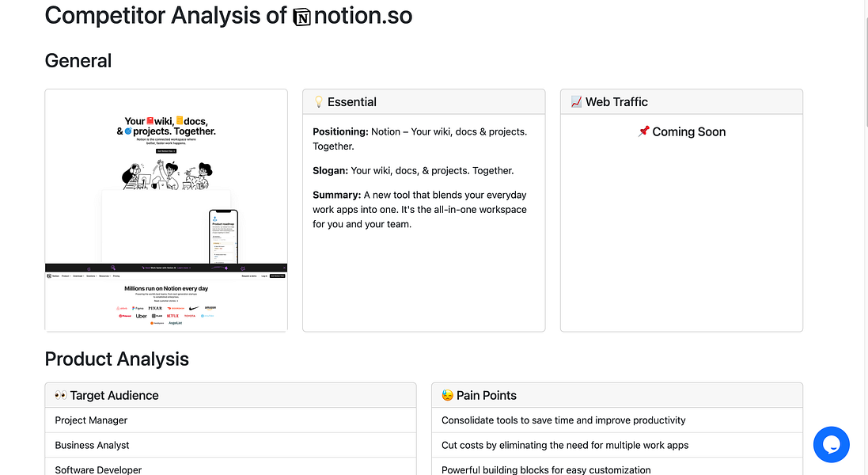Click the General section heading
868x475 pixels.
[78, 60]
